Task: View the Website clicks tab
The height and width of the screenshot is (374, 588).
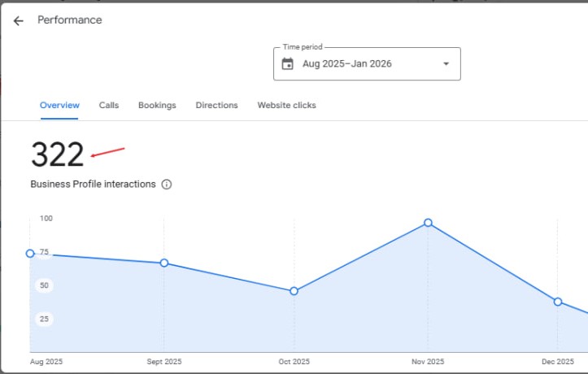Action: (x=286, y=106)
